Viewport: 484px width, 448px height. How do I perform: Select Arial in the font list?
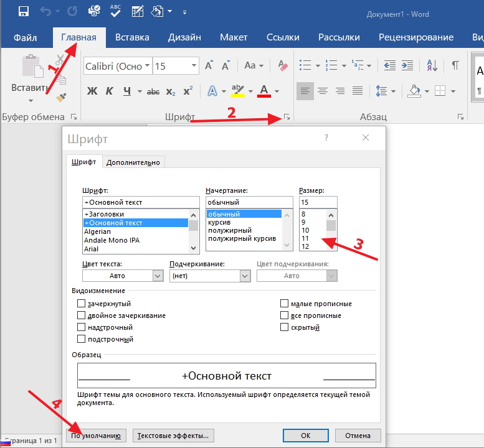click(x=93, y=249)
